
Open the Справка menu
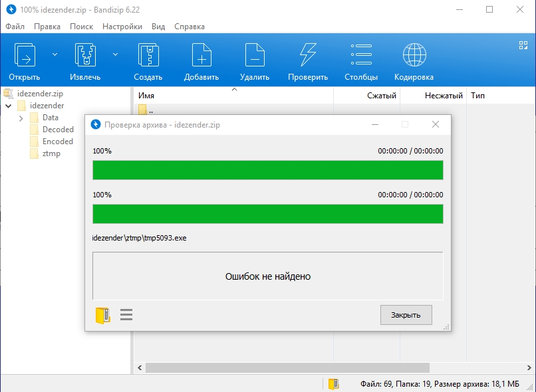[x=190, y=27]
